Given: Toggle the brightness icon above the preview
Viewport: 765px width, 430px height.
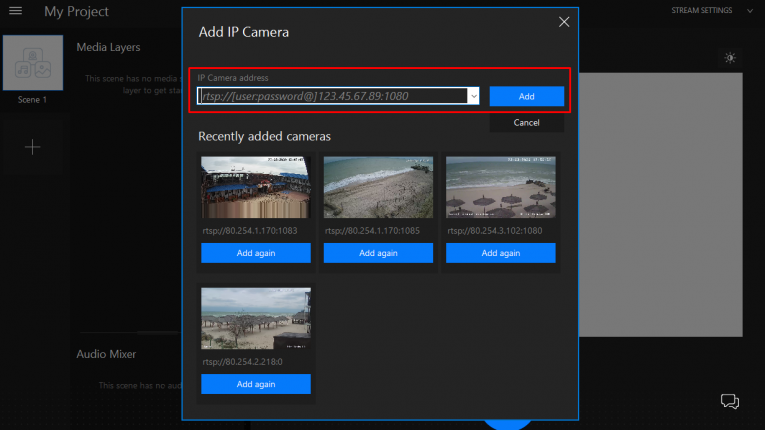Looking at the screenshot, I should click(x=730, y=58).
